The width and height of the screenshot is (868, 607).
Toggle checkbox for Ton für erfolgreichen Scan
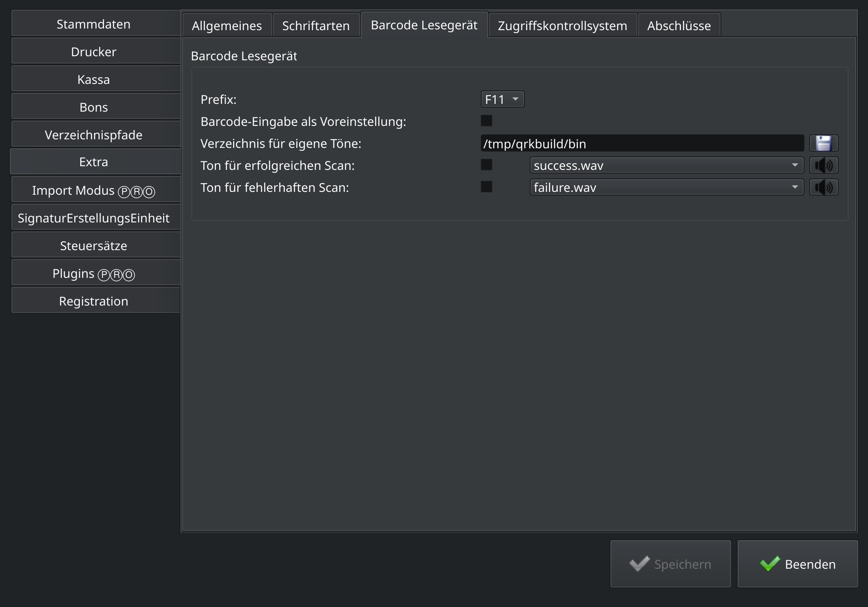[x=487, y=165]
